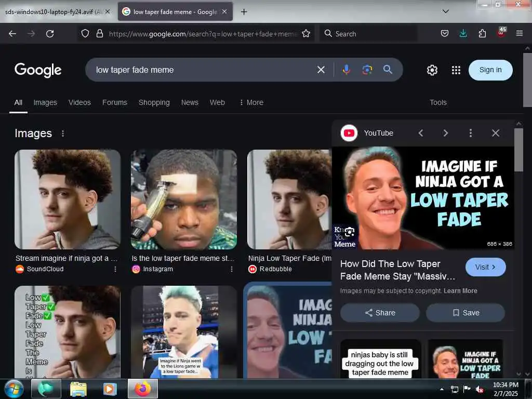532x399 pixels.
Task: Go back with the browser back arrow
Action: pyautogui.click(x=12, y=34)
